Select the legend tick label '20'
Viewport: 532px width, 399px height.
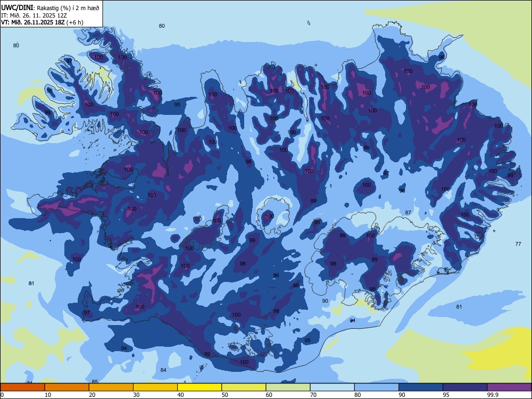coord(92,395)
